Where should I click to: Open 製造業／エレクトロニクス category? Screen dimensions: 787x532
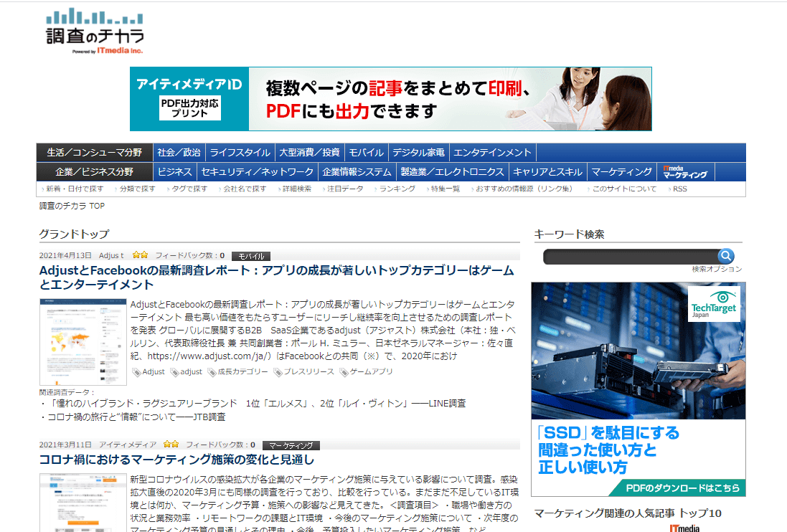tap(452, 172)
